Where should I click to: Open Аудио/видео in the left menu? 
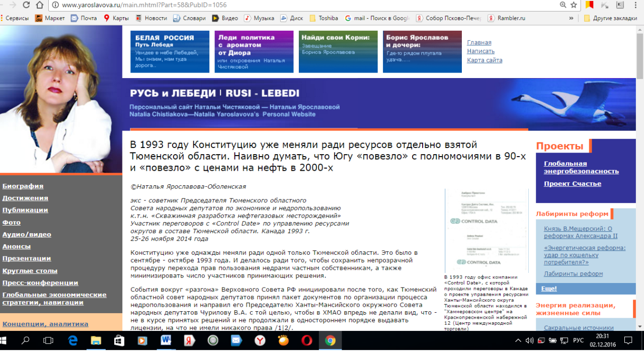[x=27, y=235]
